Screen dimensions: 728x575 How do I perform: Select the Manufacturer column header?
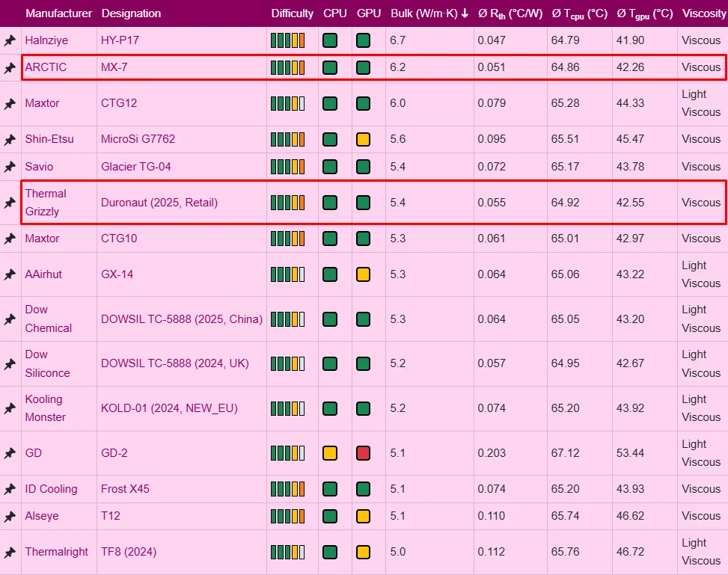(x=58, y=13)
